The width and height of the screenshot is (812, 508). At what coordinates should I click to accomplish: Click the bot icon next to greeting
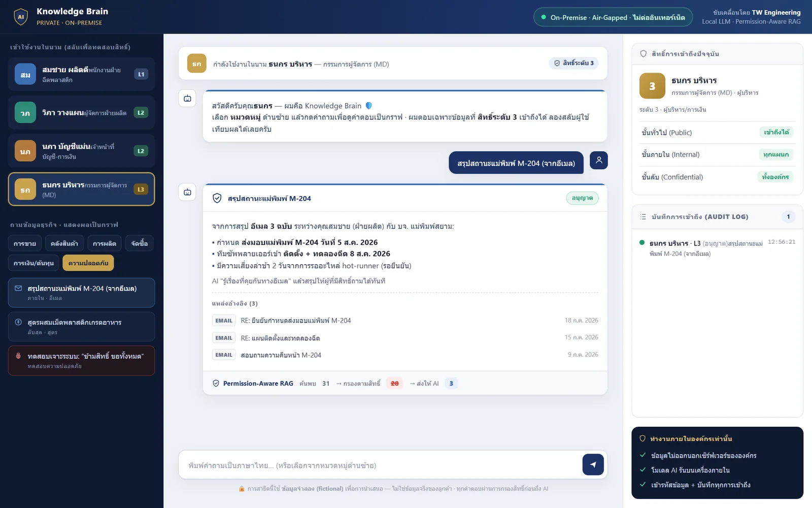[x=187, y=99]
